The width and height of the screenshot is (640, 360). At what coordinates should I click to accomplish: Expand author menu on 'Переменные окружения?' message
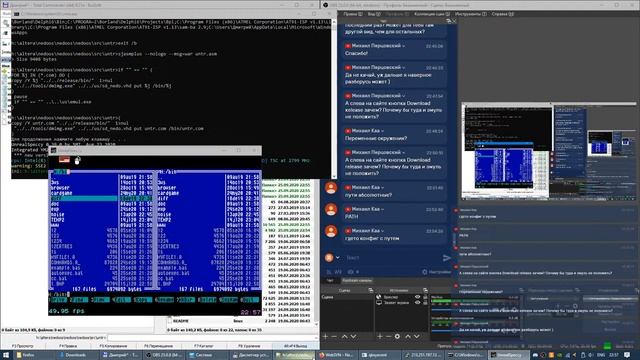tap(382, 131)
